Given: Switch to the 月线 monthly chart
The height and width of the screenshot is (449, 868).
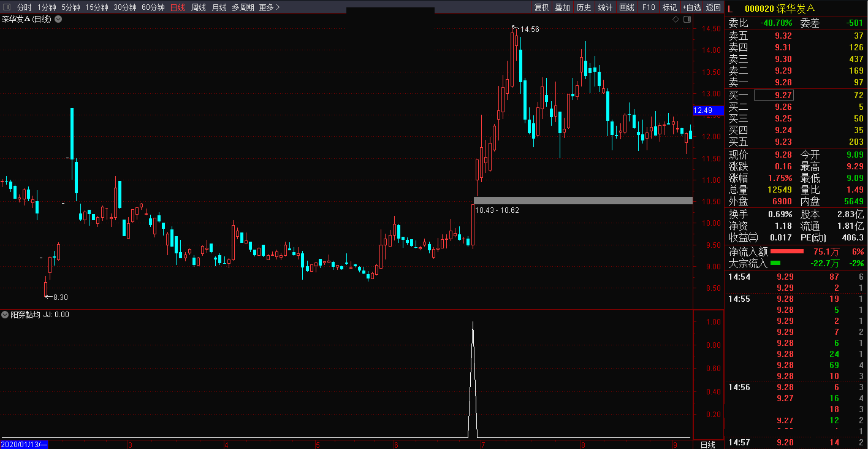Looking at the screenshot, I should 219,7.
